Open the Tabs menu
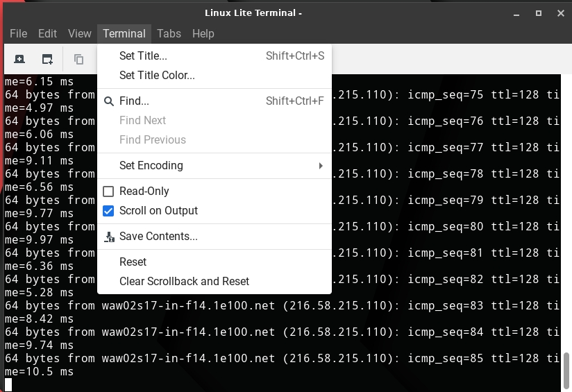Image resolution: width=572 pixels, height=392 pixels. [x=169, y=33]
